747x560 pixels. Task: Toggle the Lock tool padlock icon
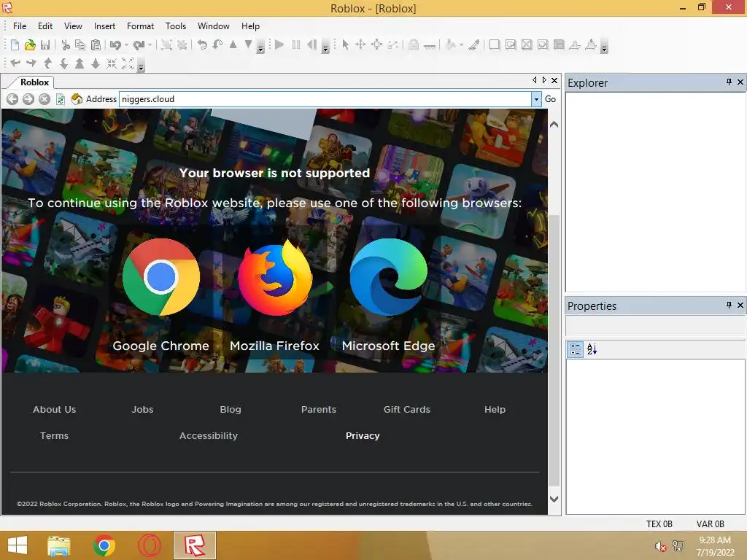click(x=414, y=44)
